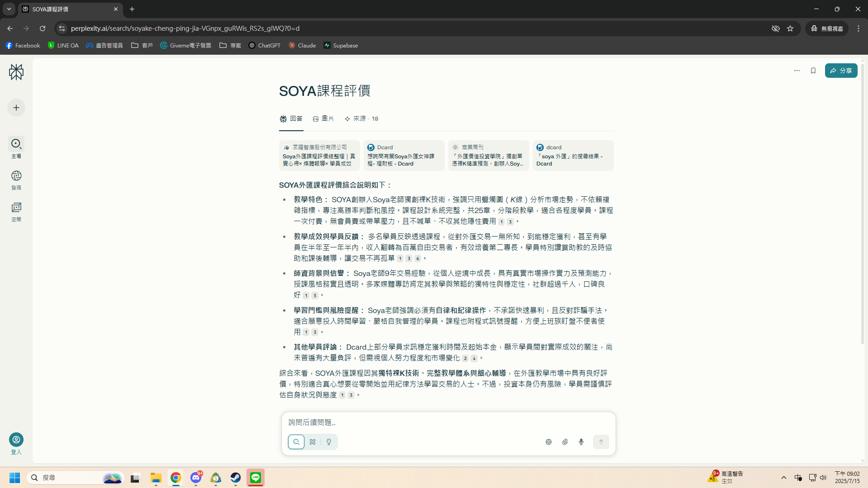
Task: Select the search mode toggle in input
Action: click(296, 442)
